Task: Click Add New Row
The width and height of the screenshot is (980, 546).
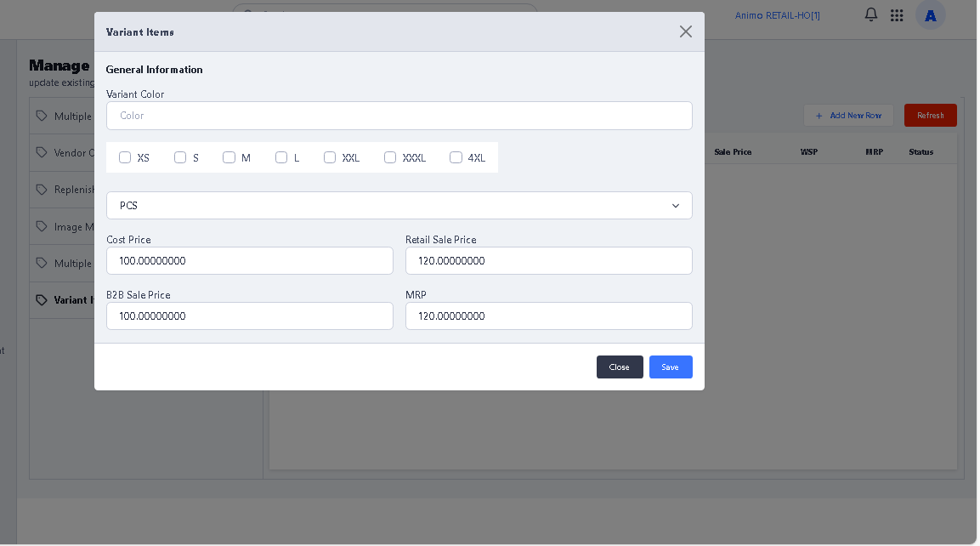Action: click(x=848, y=115)
